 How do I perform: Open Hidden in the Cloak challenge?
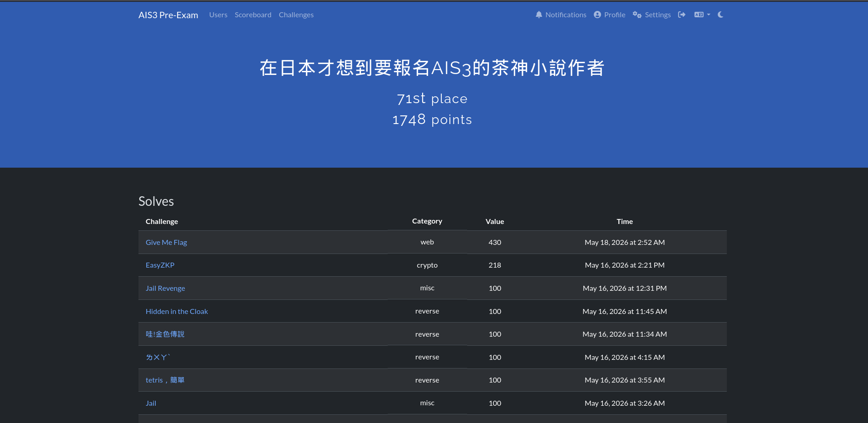coord(177,312)
